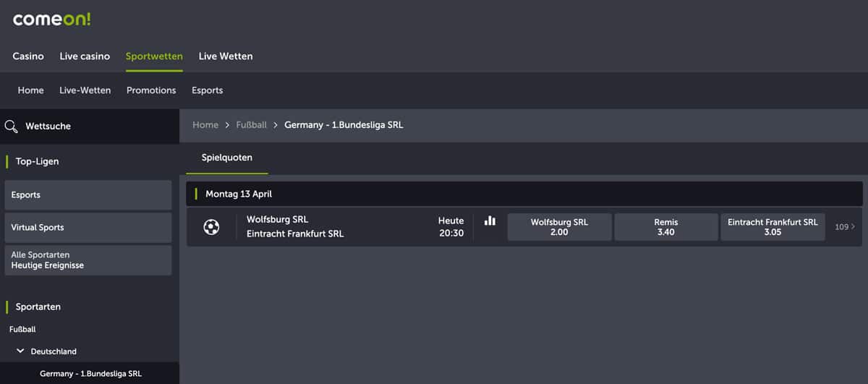Open Live-Wetten in the submenu

(x=85, y=90)
